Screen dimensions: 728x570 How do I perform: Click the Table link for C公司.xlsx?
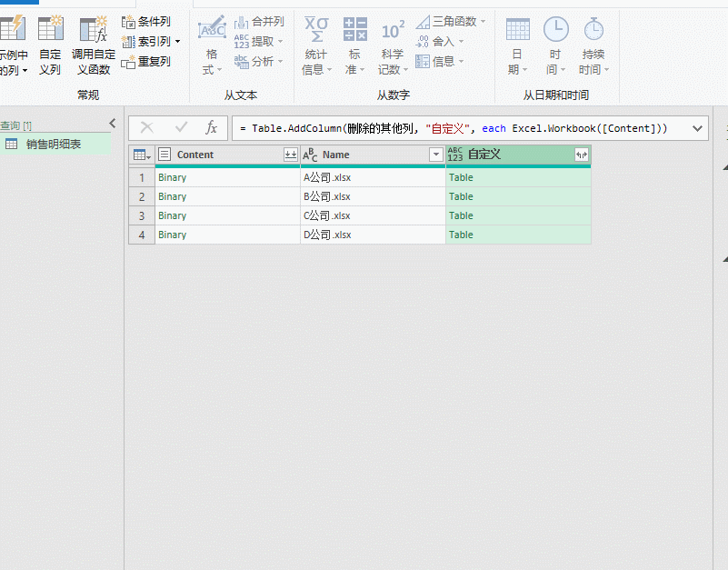[461, 215]
